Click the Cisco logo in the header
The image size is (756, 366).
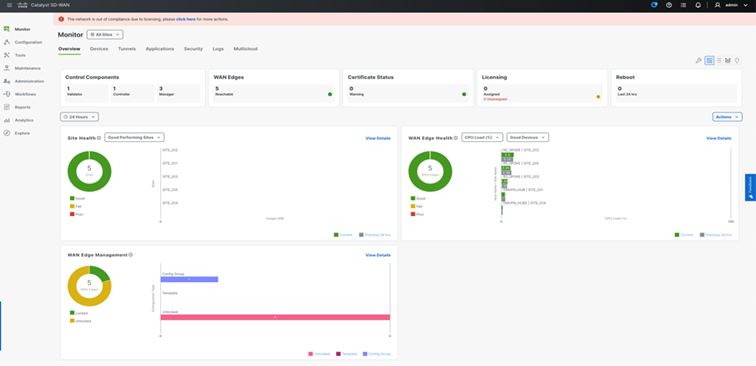point(22,5)
